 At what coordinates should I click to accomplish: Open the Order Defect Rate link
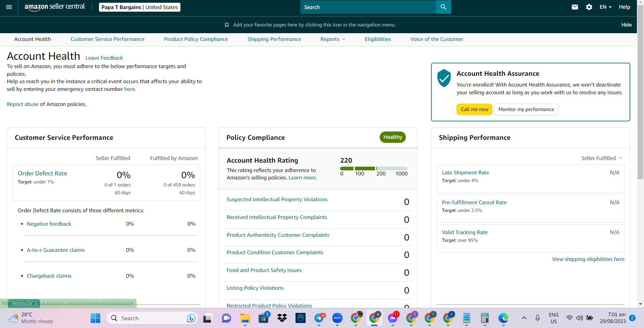[42, 173]
